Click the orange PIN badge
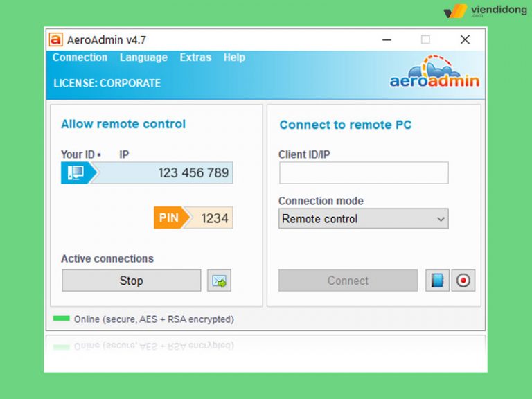 tap(169, 218)
